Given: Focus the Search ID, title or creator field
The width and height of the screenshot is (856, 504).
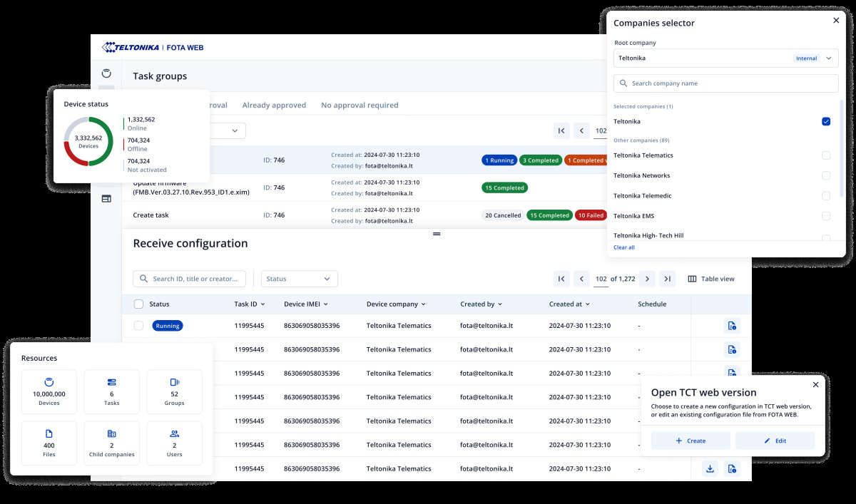Looking at the screenshot, I should 190,279.
